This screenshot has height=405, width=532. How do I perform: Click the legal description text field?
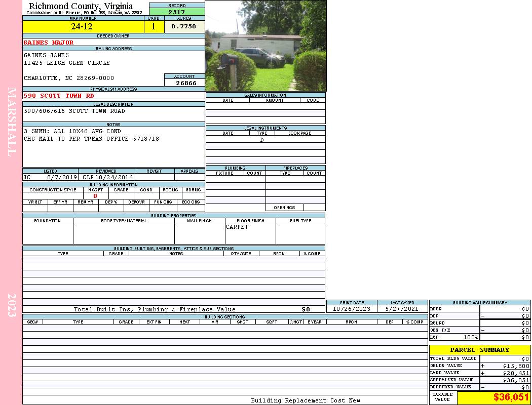[113, 114]
